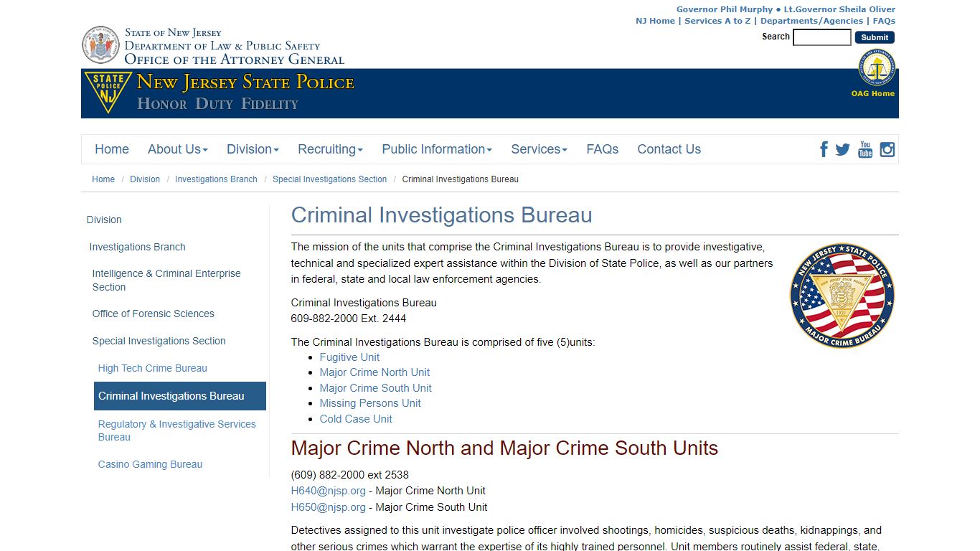The width and height of the screenshot is (980, 551).
Task: Click the Major Crime North and South Units heading
Action: click(504, 448)
